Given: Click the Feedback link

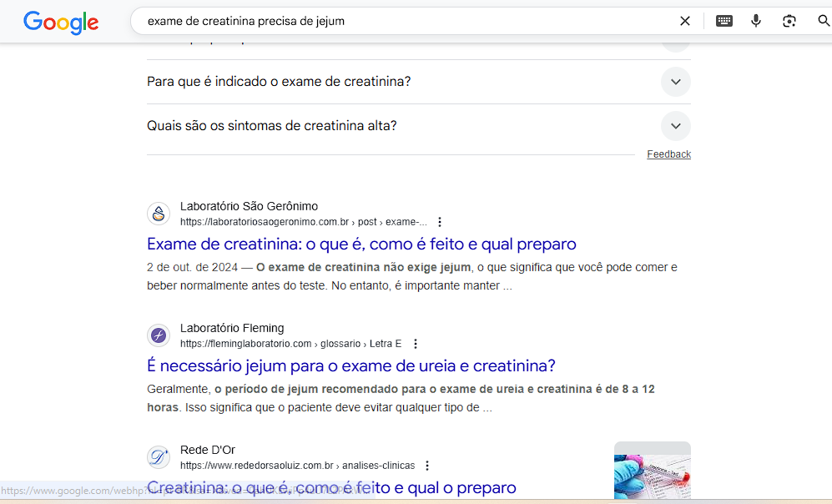Looking at the screenshot, I should [668, 154].
